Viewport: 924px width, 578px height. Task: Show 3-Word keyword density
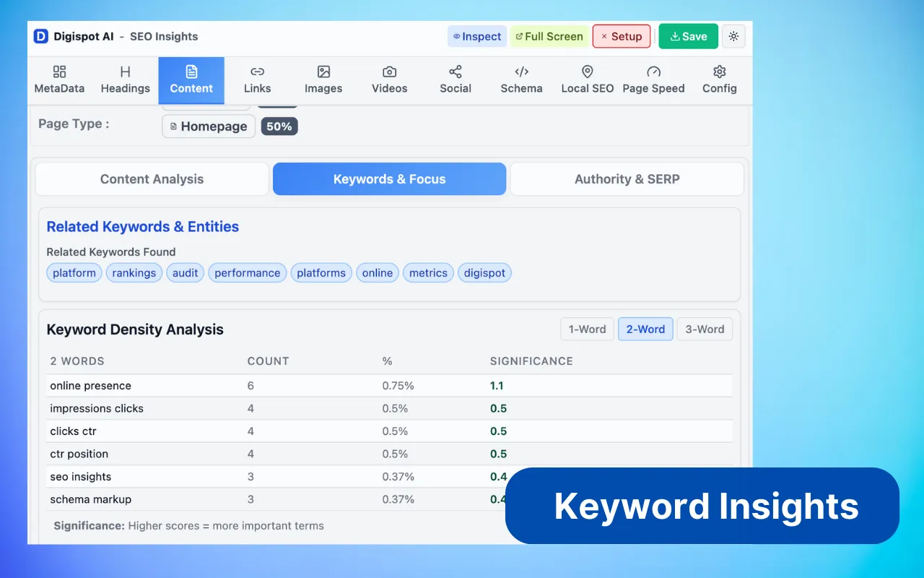click(x=705, y=329)
